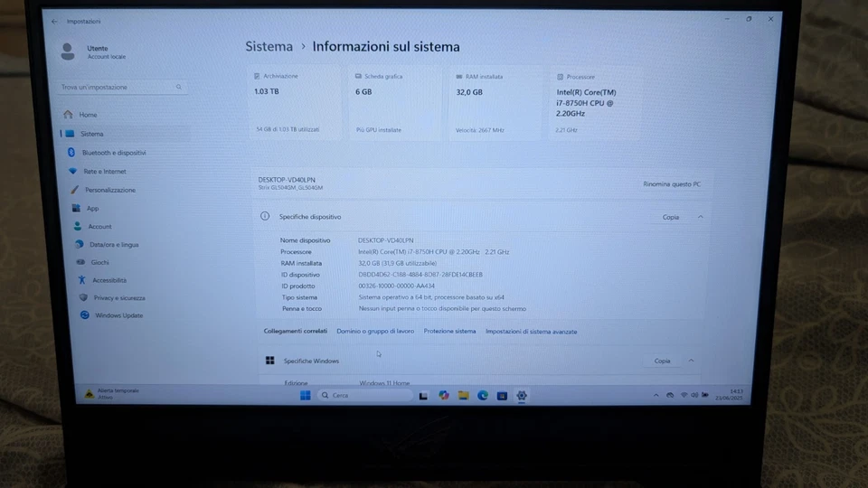
Task: Open the taskbar clock and date
Action: coord(729,395)
